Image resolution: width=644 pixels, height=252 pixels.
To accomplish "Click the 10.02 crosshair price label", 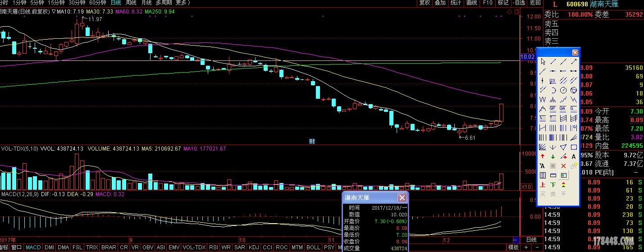I will [x=527, y=57].
